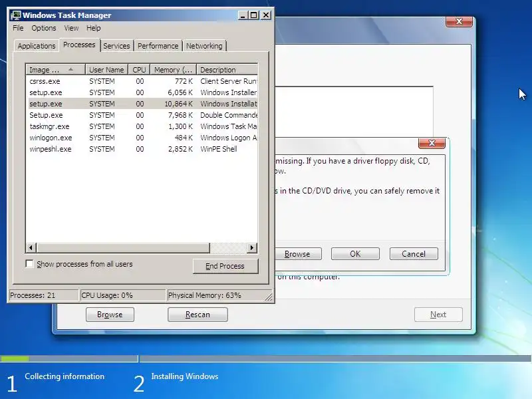Select the csrss.exe process row
Image resolution: width=532 pixels, height=399 pixels.
[x=142, y=81]
